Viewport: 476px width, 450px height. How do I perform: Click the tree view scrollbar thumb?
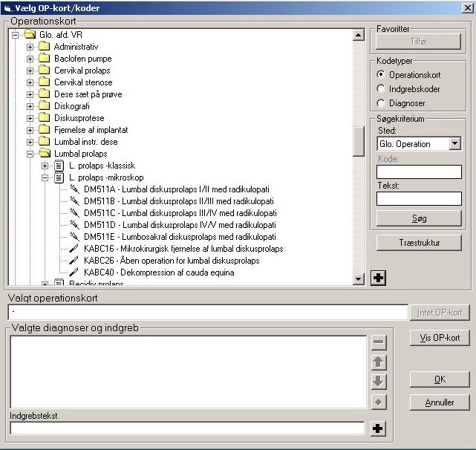point(359,141)
